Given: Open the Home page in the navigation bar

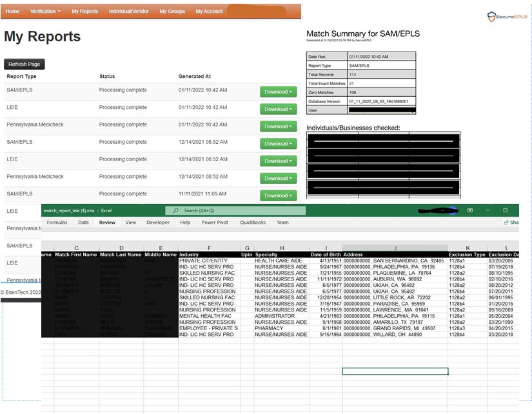Looking at the screenshot, I should [12, 11].
